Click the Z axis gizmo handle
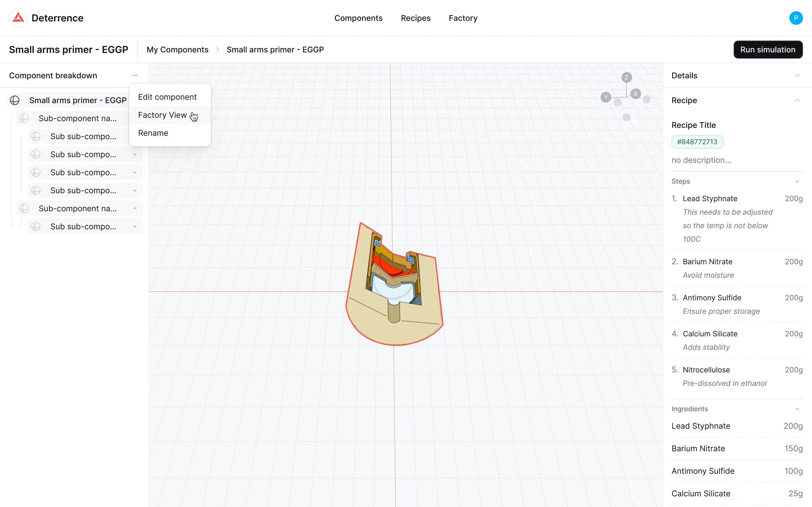Viewport: 812px width, 507px height. click(x=626, y=77)
